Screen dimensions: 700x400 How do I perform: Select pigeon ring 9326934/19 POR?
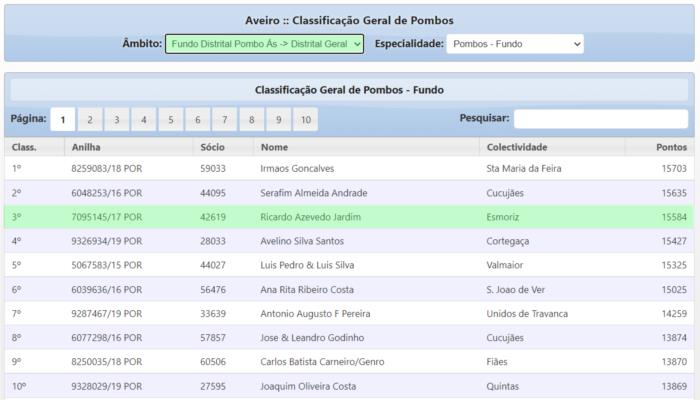click(x=106, y=241)
